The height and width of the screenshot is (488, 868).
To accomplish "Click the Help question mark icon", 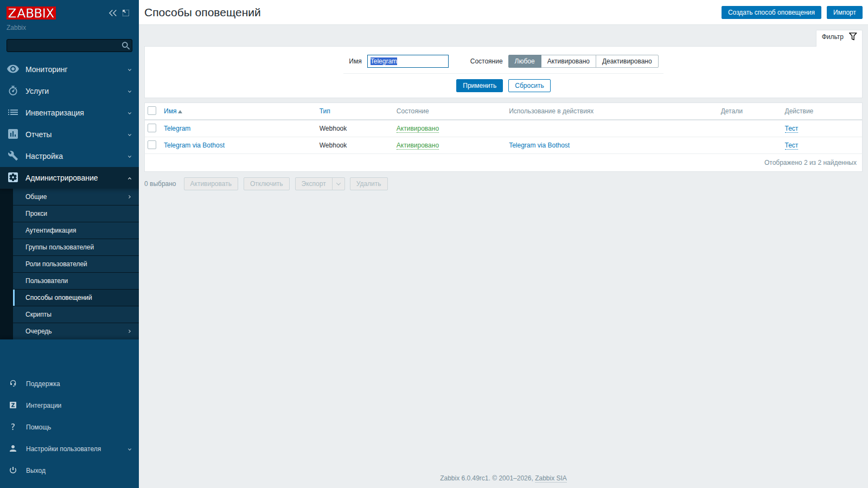I will pyautogui.click(x=13, y=427).
